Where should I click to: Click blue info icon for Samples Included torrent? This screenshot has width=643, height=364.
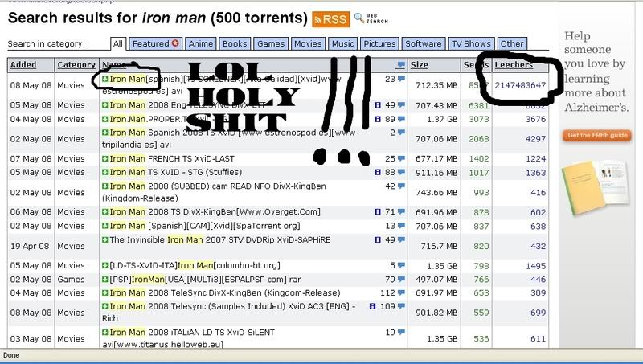coord(372,306)
